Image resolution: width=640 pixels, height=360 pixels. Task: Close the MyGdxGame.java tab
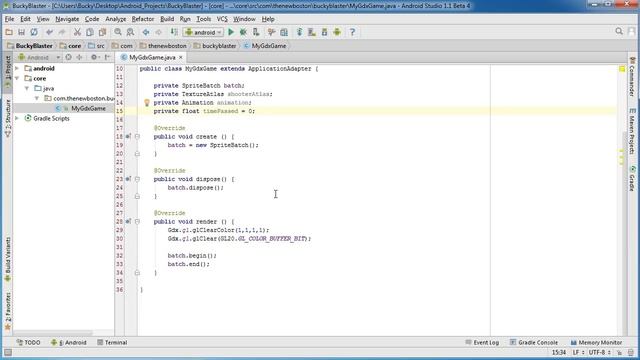point(181,58)
